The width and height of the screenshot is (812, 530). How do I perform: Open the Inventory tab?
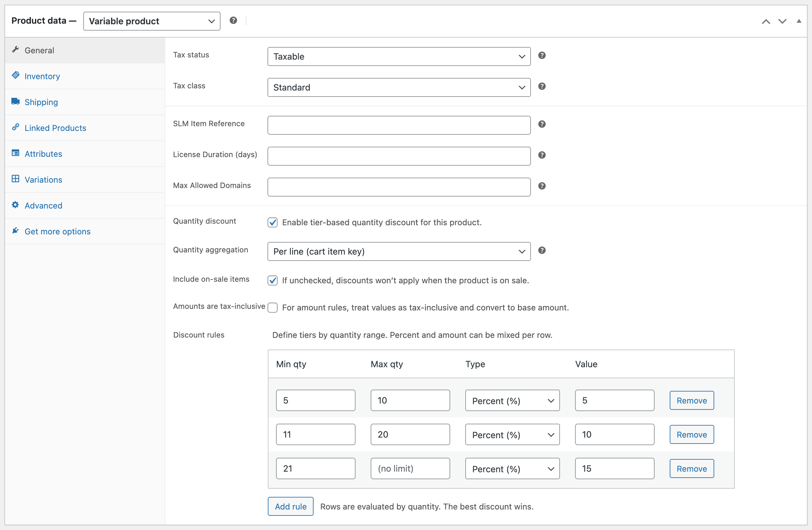[x=42, y=76]
